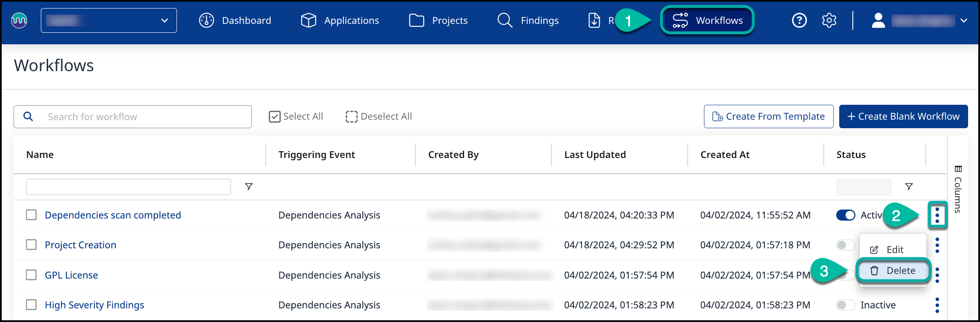Viewport: 980px width, 322px height.
Task: Open the Status filter dropdown box
Action: click(863, 187)
